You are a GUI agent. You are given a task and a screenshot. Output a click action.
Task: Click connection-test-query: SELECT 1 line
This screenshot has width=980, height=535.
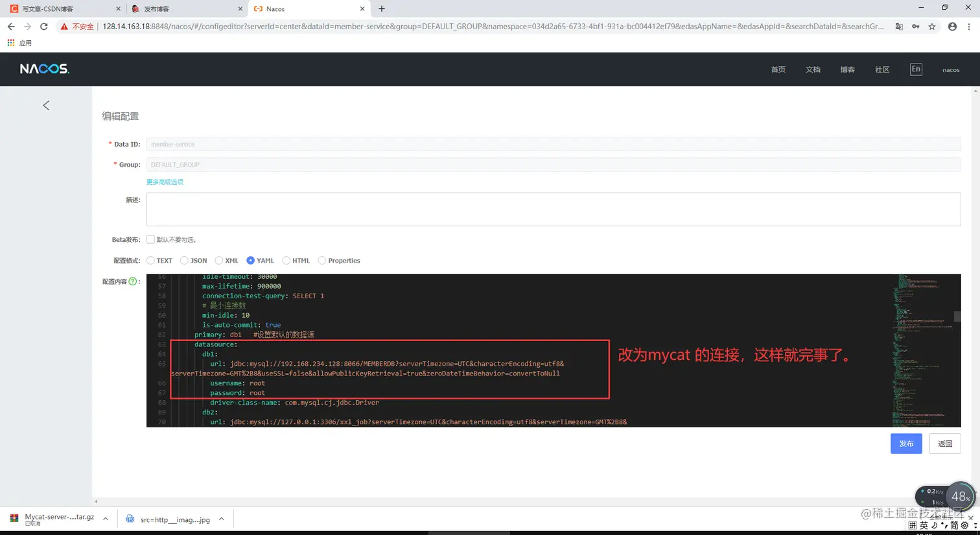[263, 296]
